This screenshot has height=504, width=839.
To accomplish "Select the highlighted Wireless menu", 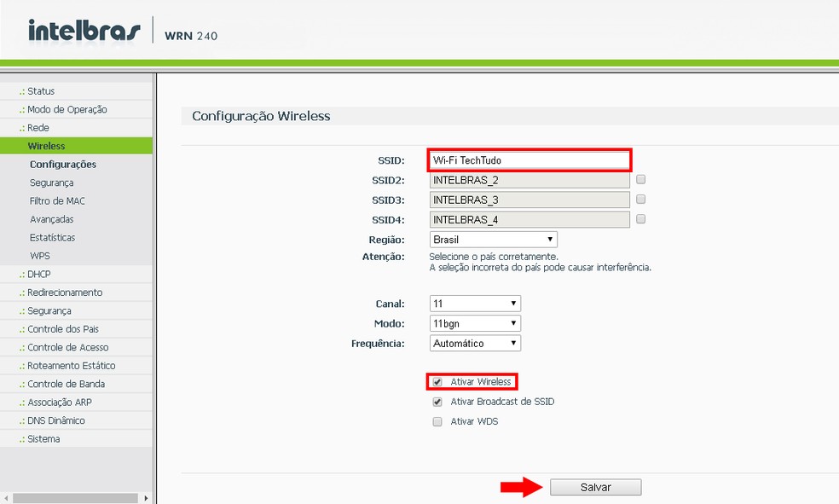I will pyautogui.click(x=76, y=146).
